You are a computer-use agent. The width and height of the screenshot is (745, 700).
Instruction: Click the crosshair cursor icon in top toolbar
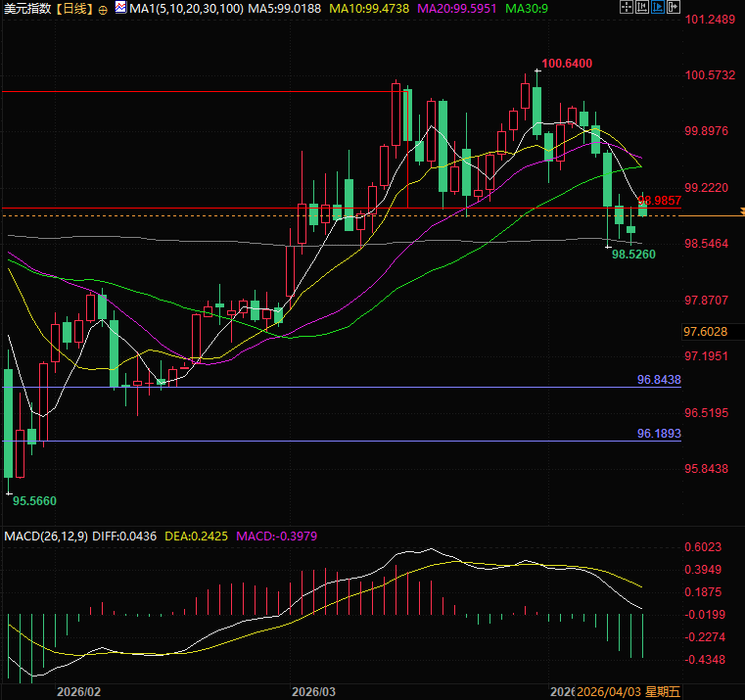[628, 8]
